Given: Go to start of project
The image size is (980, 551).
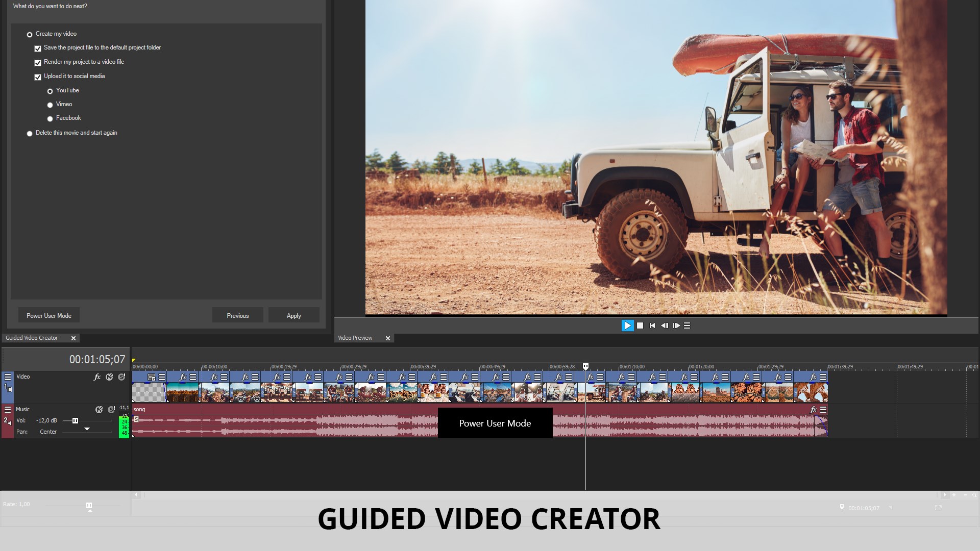Looking at the screenshot, I should click(x=652, y=325).
